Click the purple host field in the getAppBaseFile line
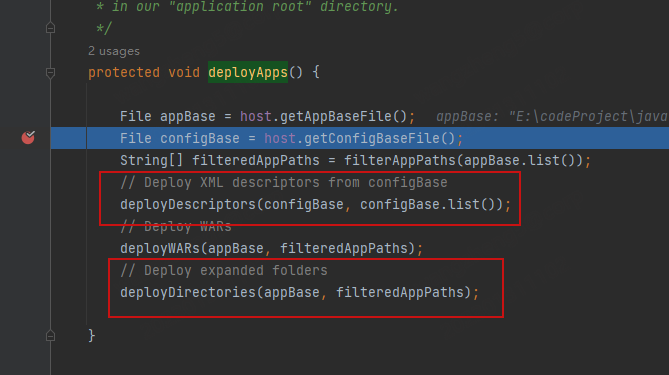 [x=256, y=116]
